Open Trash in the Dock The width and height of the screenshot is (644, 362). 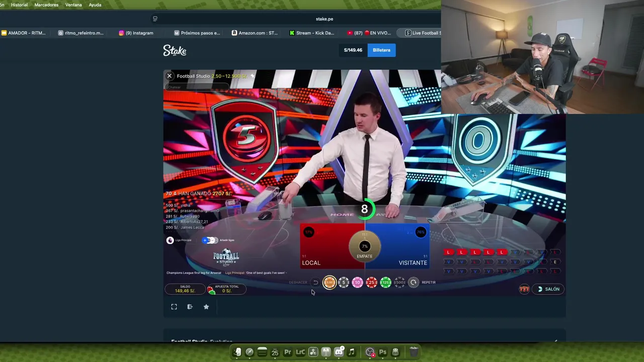[x=414, y=352]
